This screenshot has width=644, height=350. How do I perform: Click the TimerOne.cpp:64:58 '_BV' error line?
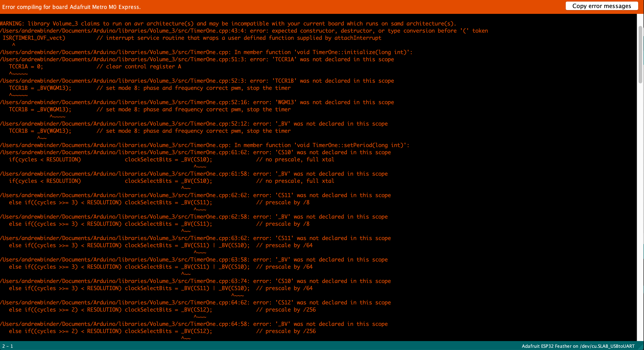click(194, 324)
